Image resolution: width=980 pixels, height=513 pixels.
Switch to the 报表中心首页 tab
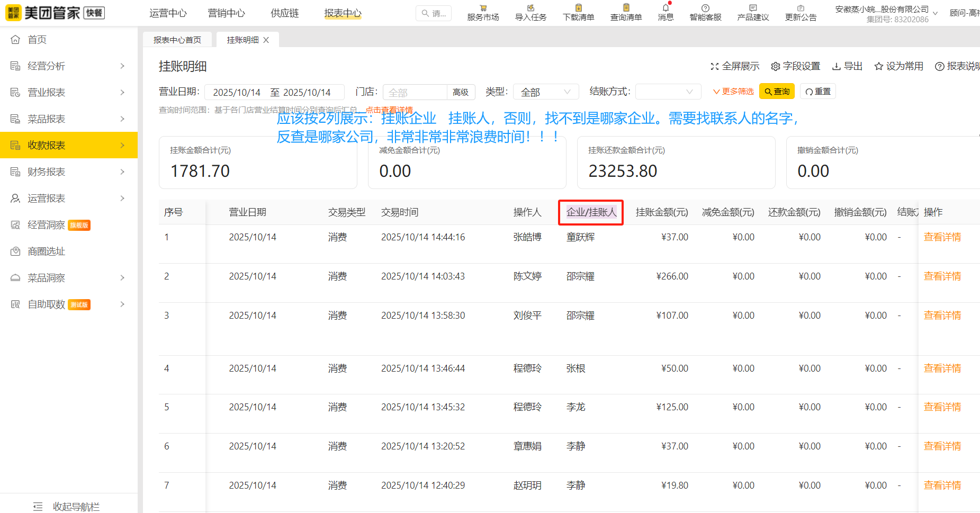tap(177, 40)
